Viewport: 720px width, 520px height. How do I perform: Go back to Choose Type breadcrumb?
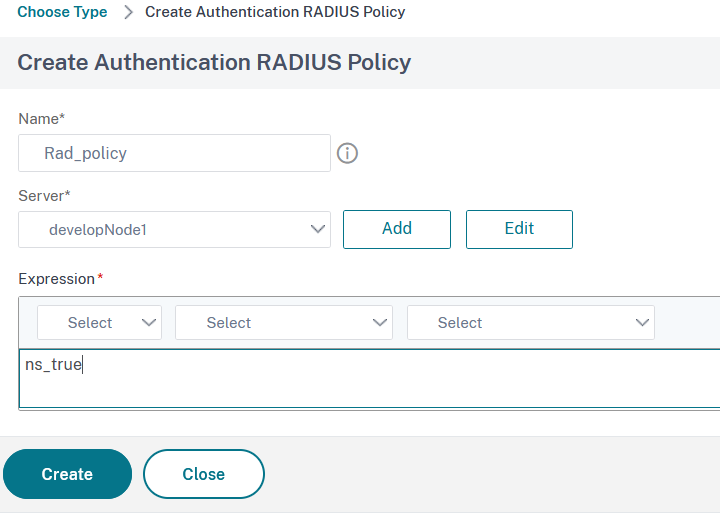(62, 13)
